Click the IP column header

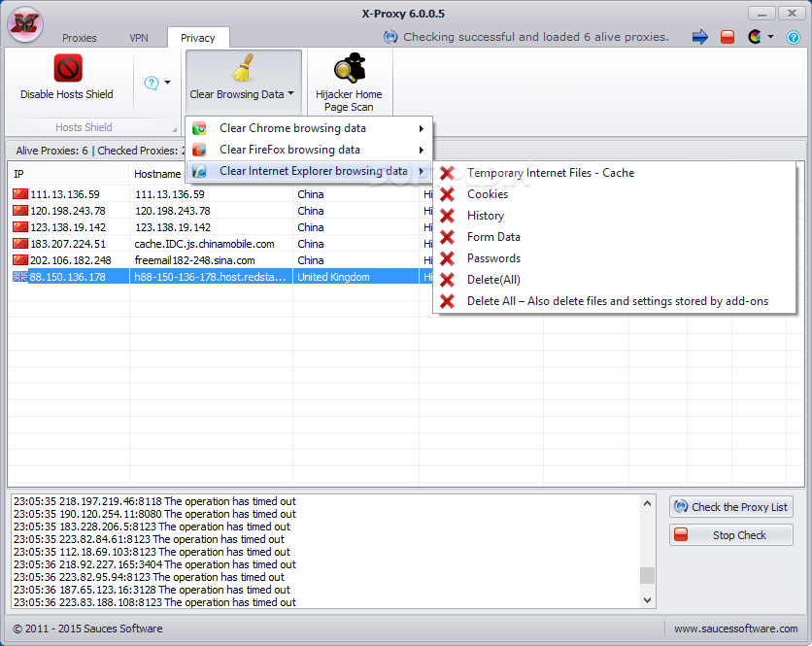pyautogui.click(x=68, y=174)
